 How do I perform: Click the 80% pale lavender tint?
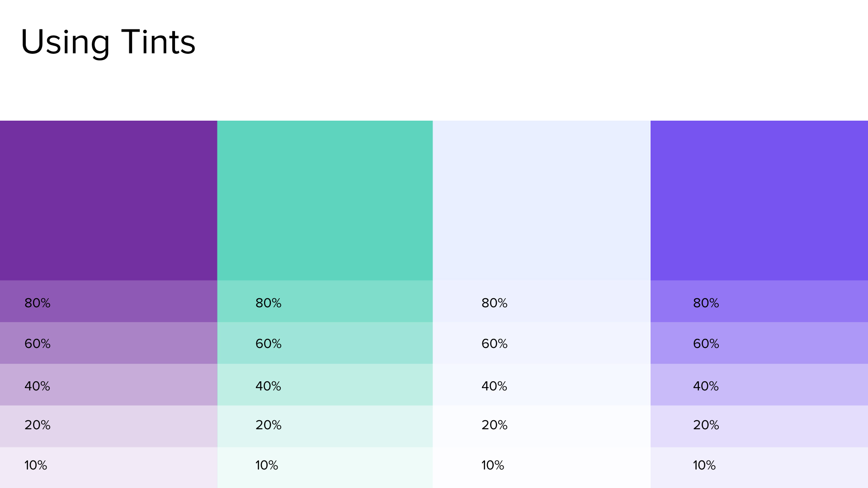click(x=541, y=301)
